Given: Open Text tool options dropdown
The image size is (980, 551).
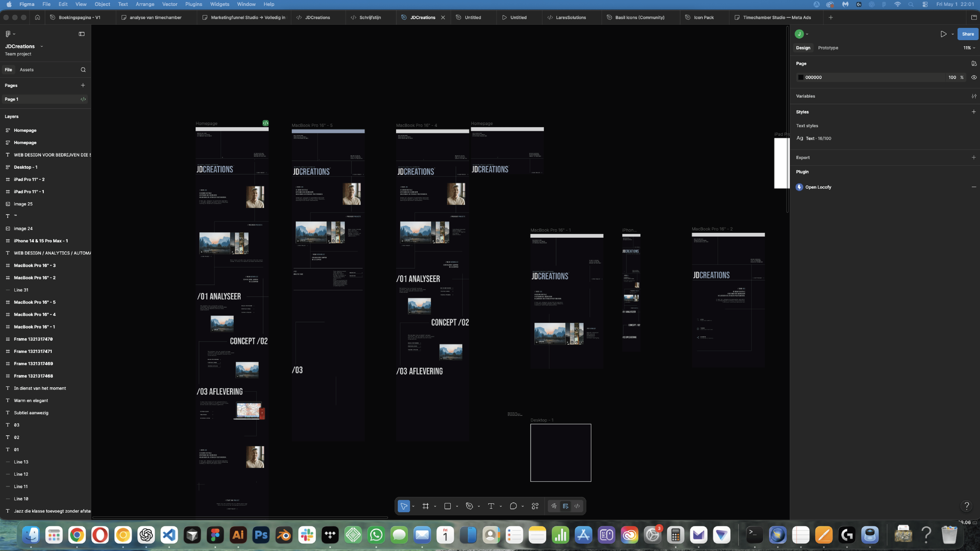Looking at the screenshot, I should tap(501, 506).
